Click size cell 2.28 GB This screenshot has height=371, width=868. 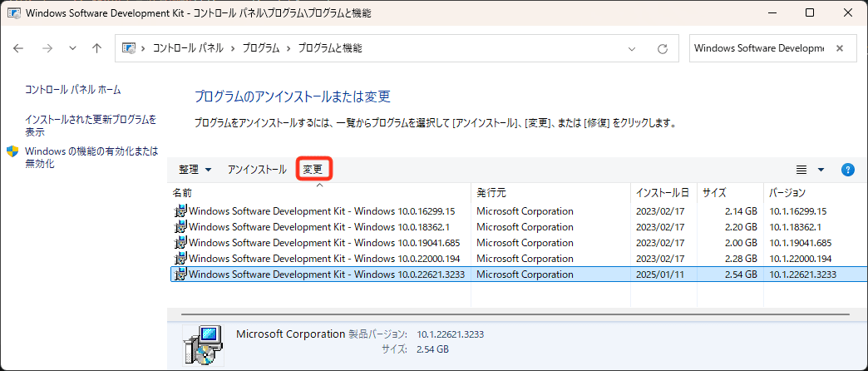[741, 259]
